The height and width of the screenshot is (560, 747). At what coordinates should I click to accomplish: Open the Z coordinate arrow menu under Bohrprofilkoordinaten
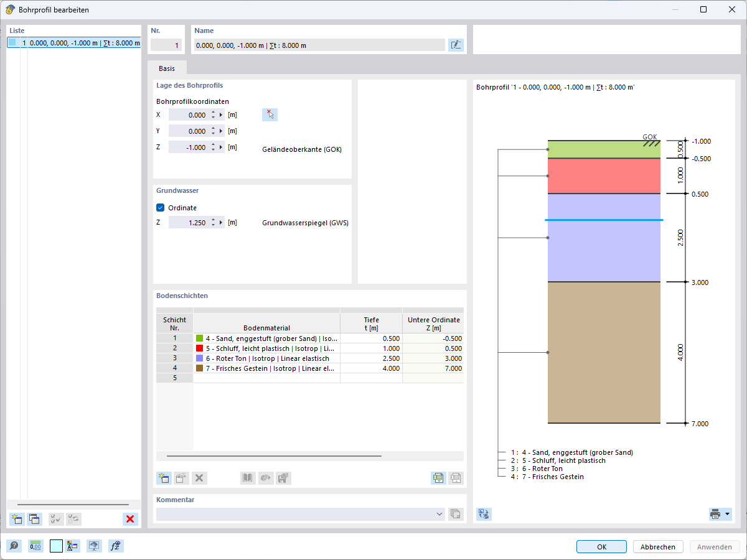pyautogui.click(x=220, y=147)
